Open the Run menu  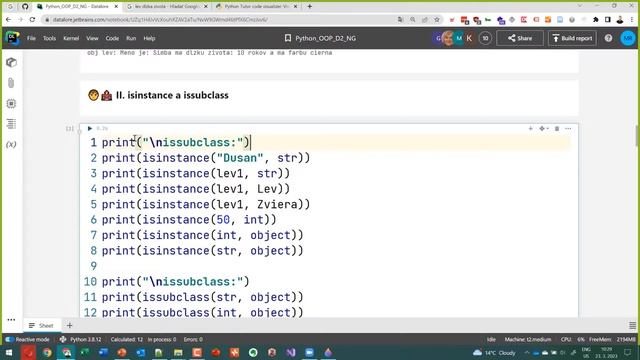(x=131, y=38)
